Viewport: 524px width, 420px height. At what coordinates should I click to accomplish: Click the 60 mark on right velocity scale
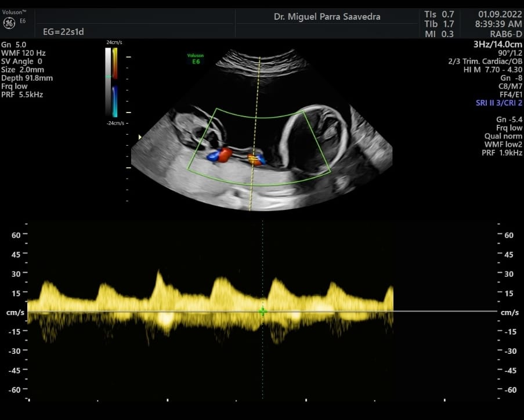click(x=508, y=235)
